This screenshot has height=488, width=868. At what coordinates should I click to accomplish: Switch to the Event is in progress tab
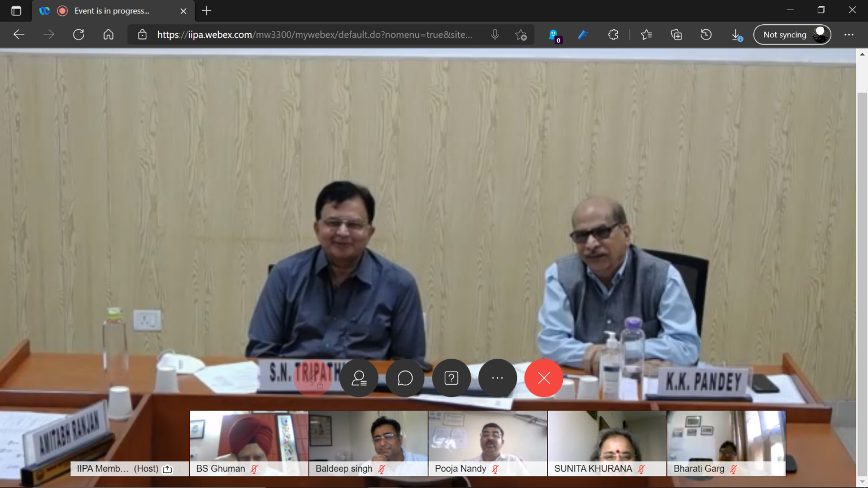[x=110, y=11]
